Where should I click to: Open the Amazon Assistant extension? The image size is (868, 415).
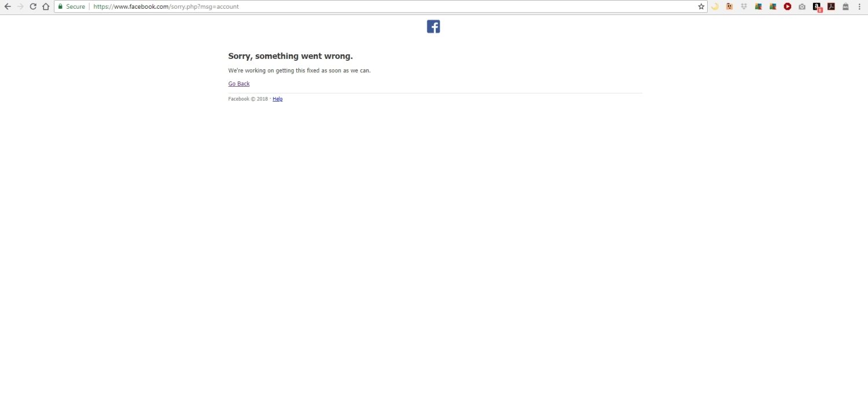(817, 7)
